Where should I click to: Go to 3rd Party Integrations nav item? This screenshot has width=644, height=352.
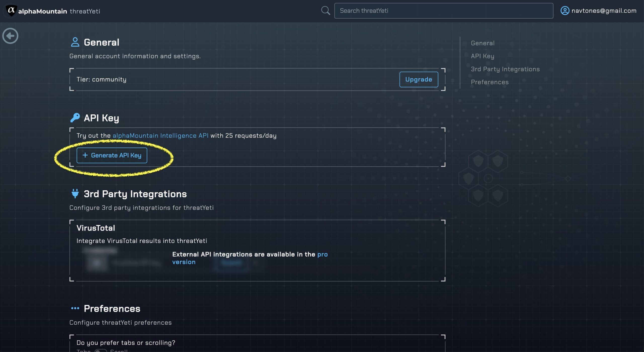pyautogui.click(x=505, y=69)
